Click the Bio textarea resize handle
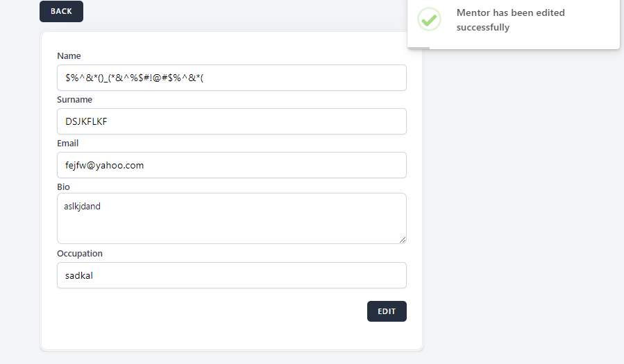Viewport: 624px width, 364px height. click(x=402, y=239)
